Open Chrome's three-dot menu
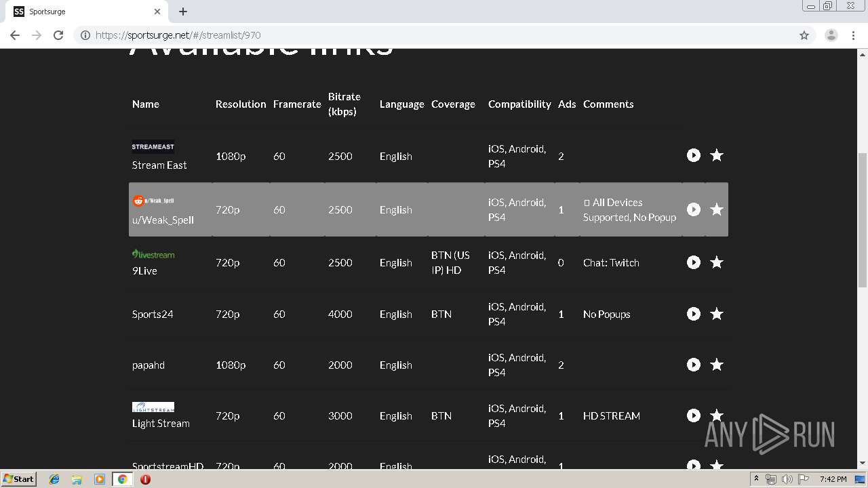The width and height of the screenshot is (868, 488). click(854, 35)
